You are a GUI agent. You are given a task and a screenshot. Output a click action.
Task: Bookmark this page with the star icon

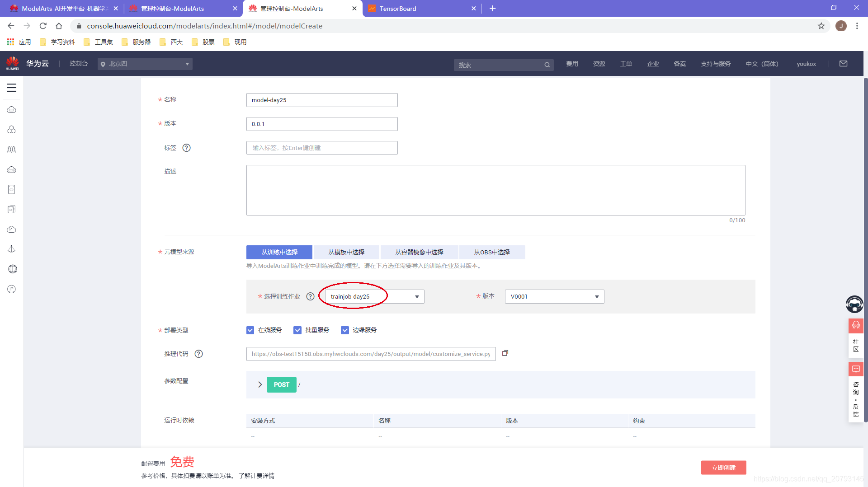[x=821, y=26]
